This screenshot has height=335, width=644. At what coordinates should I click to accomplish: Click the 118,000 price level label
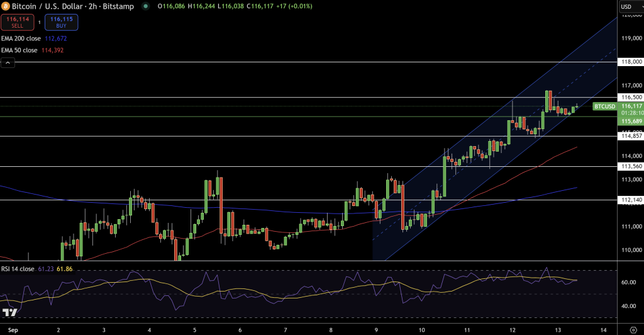[x=631, y=62]
